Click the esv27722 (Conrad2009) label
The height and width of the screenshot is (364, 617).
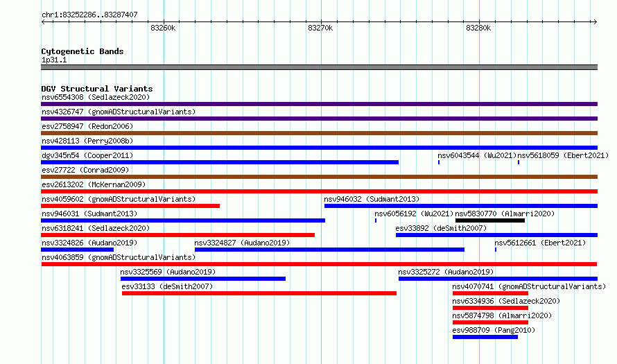[85, 170]
